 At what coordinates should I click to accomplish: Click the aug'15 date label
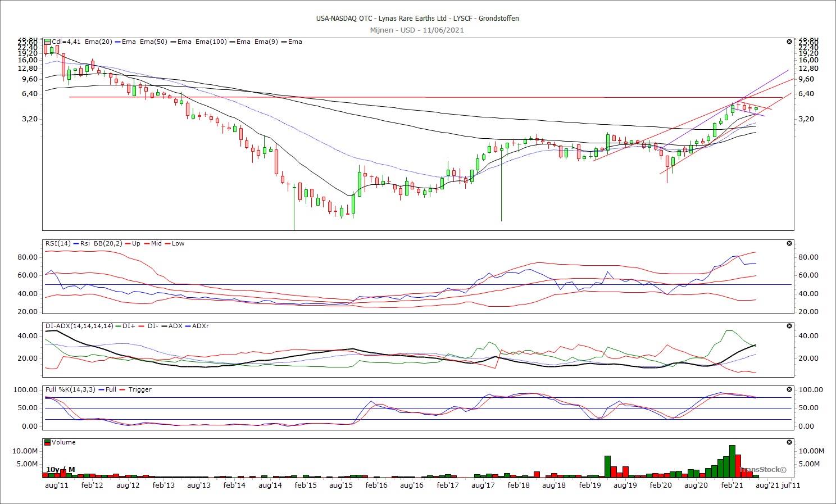point(341,485)
